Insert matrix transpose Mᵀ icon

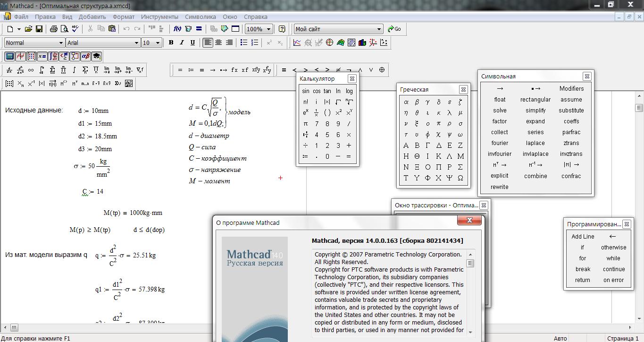click(75, 84)
